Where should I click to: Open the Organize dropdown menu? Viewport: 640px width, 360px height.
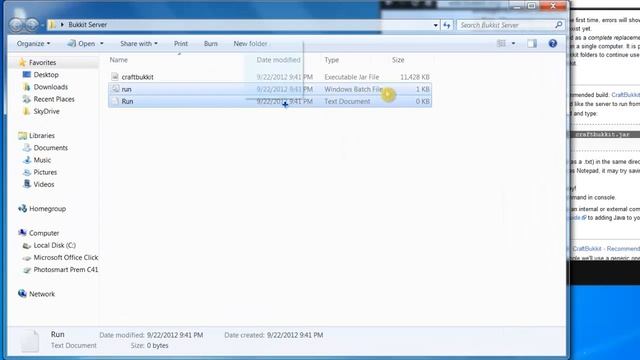point(33,43)
